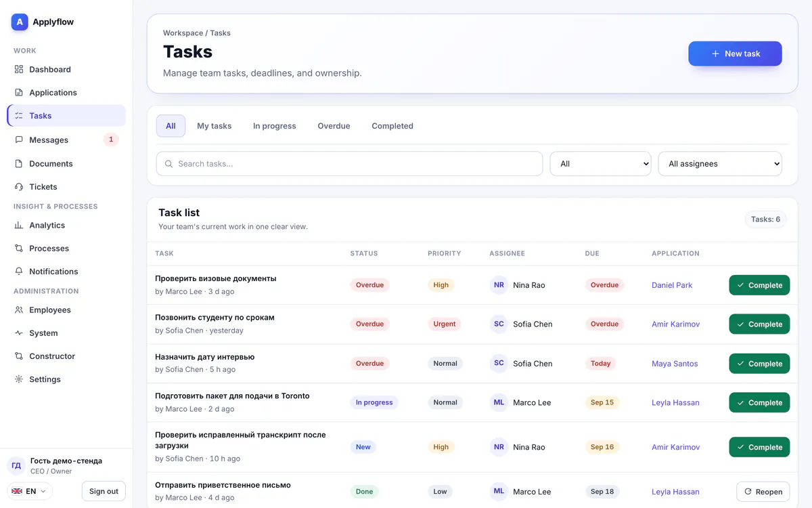Open Daniel Park application link
The image size is (812, 508).
pos(672,285)
